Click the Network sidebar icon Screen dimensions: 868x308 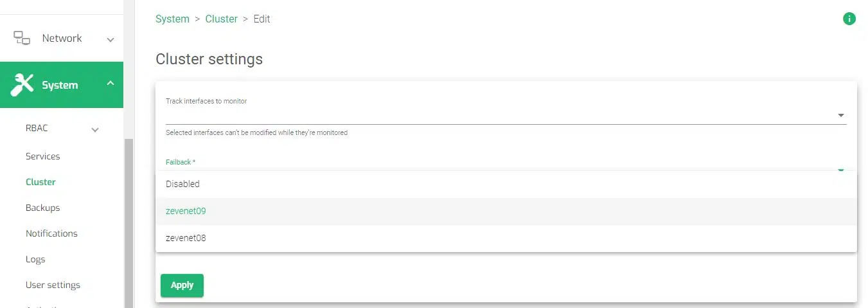[x=22, y=38]
